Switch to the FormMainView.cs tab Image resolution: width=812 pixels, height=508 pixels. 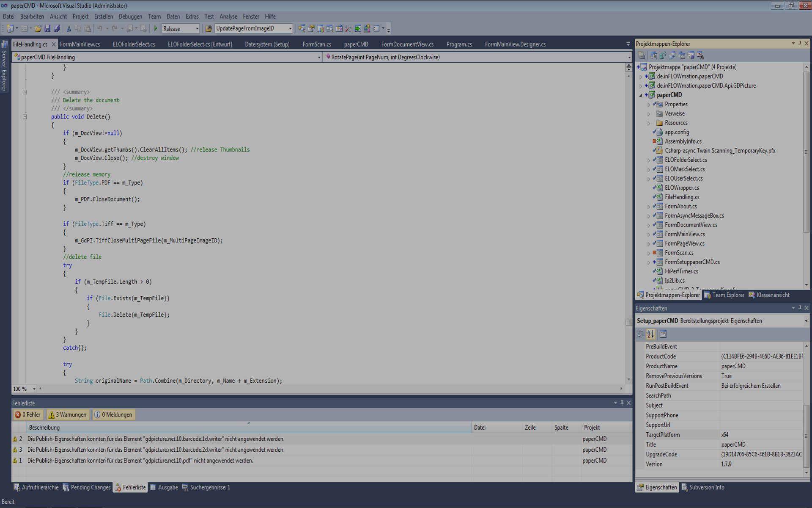[x=80, y=44]
